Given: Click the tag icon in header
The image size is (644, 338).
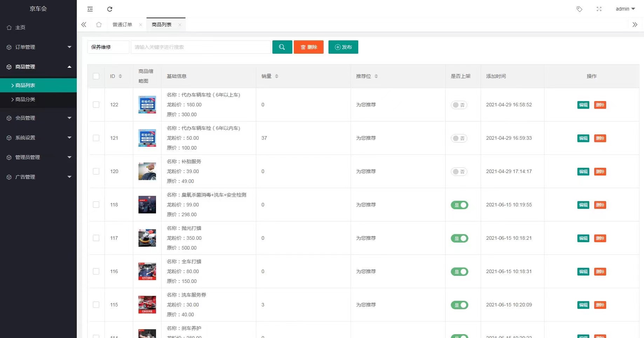Looking at the screenshot, I should [579, 9].
